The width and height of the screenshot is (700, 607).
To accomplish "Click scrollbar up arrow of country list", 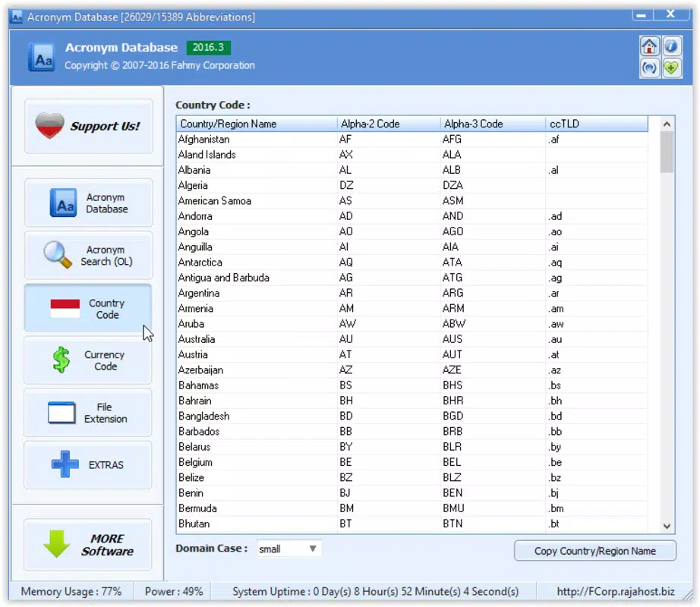I will [667, 124].
